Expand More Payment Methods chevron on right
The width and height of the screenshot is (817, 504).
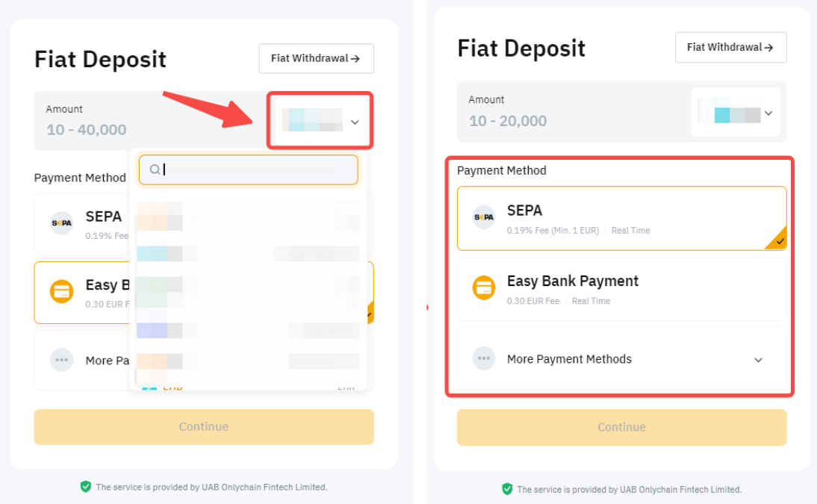pyautogui.click(x=758, y=360)
